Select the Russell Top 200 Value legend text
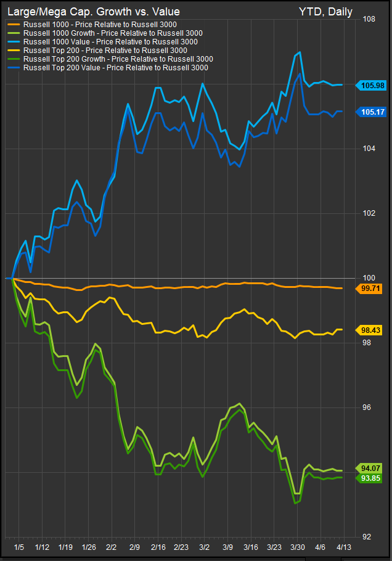 click(115, 68)
